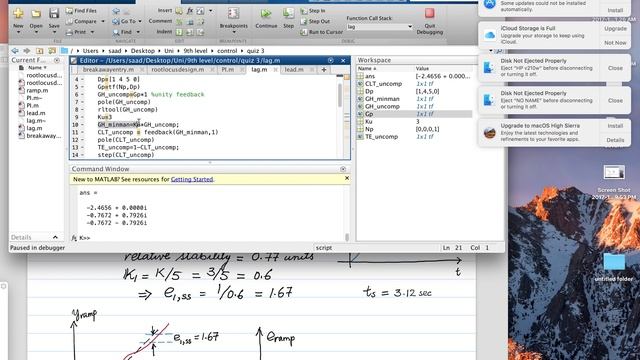640x360 pixels.
Task: Sort Workspace by the Value column
Action: point(422,69)
